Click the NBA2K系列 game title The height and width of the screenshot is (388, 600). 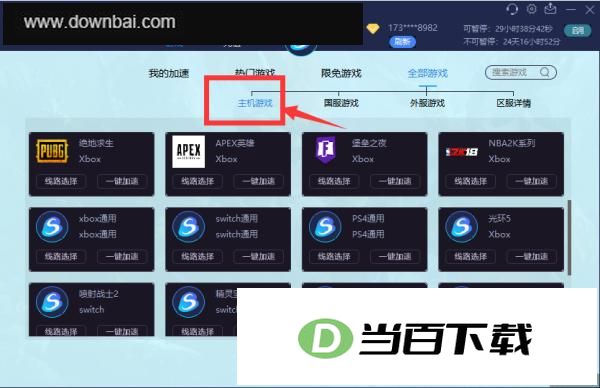(512, 143)
